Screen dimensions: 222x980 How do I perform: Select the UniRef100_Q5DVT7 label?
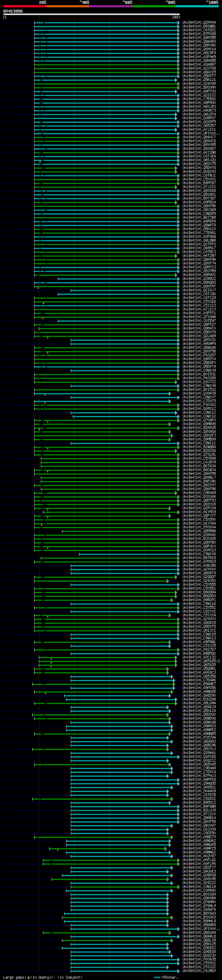point(199,76)
